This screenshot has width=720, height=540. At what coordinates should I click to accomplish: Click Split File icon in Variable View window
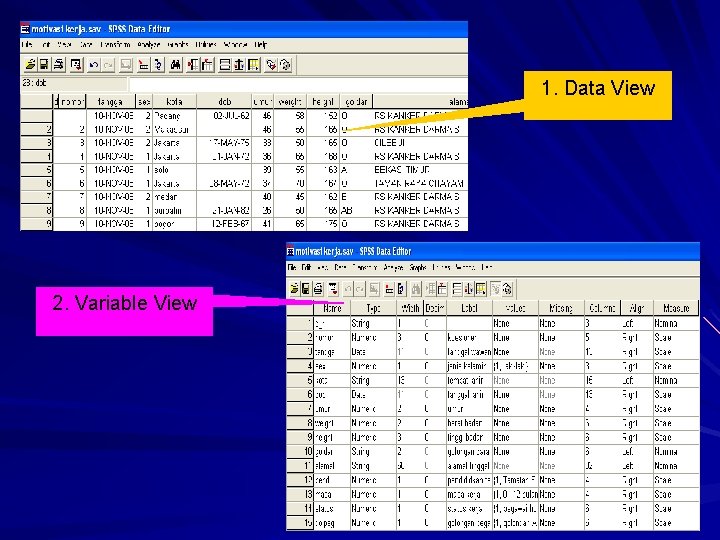(457, 289)
